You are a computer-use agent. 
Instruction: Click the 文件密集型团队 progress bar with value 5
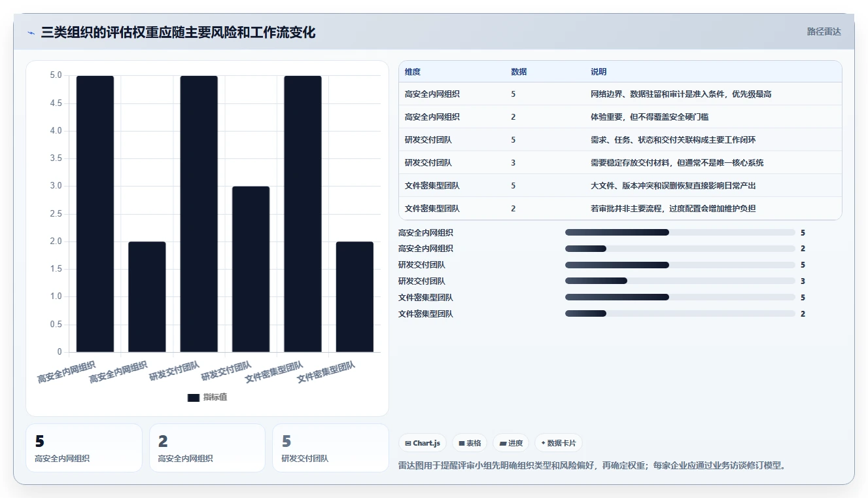coord(680,298)
